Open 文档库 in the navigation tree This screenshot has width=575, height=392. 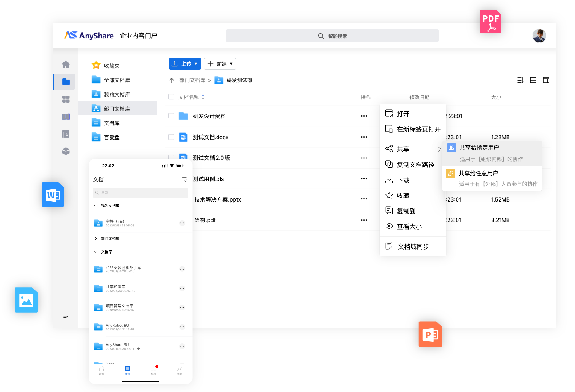click(118, 123)
